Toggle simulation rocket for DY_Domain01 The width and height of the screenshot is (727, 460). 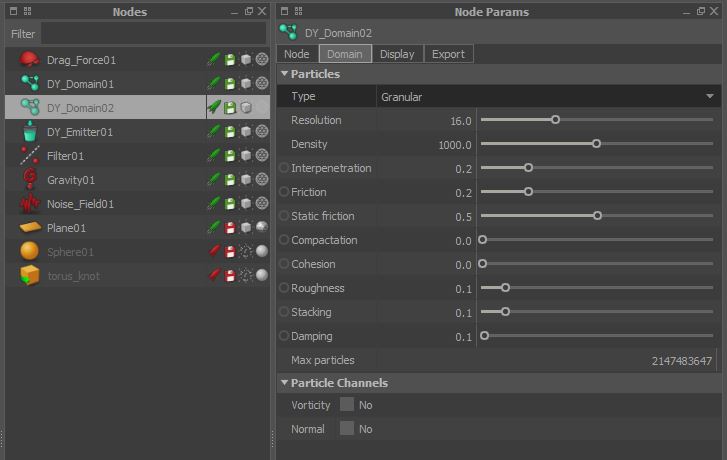[x=213, y=84]
